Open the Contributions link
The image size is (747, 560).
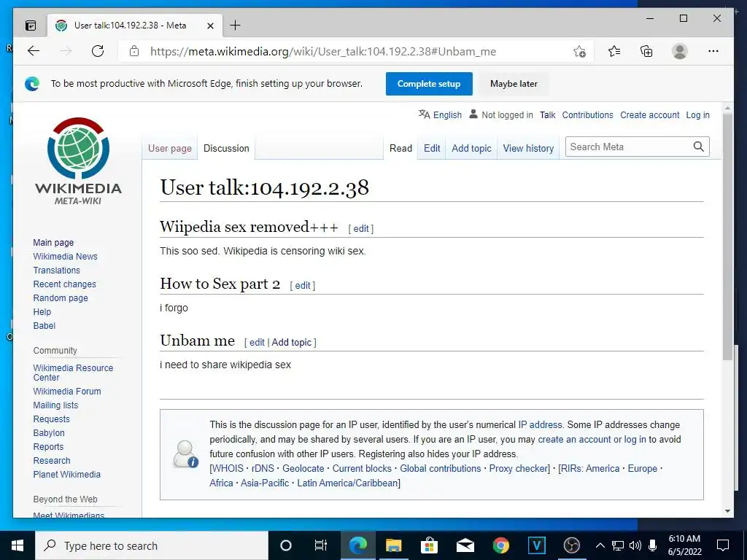[587, 114]
